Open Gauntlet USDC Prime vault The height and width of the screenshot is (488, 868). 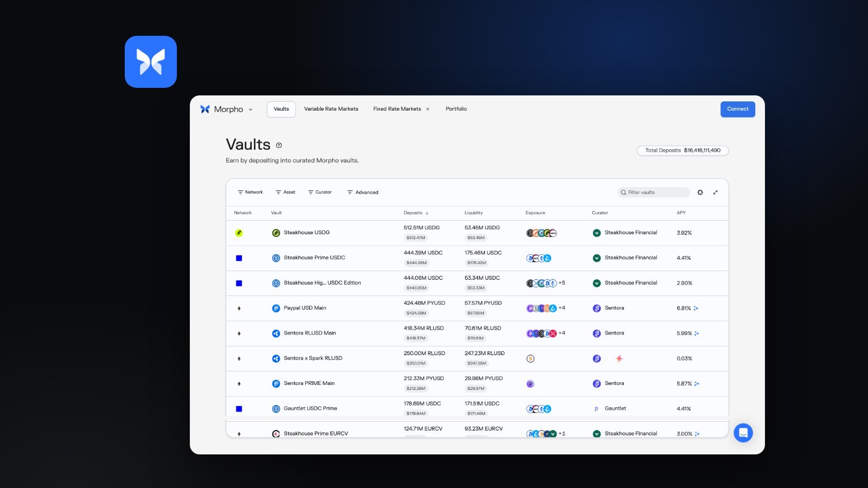tap(477, 408)
